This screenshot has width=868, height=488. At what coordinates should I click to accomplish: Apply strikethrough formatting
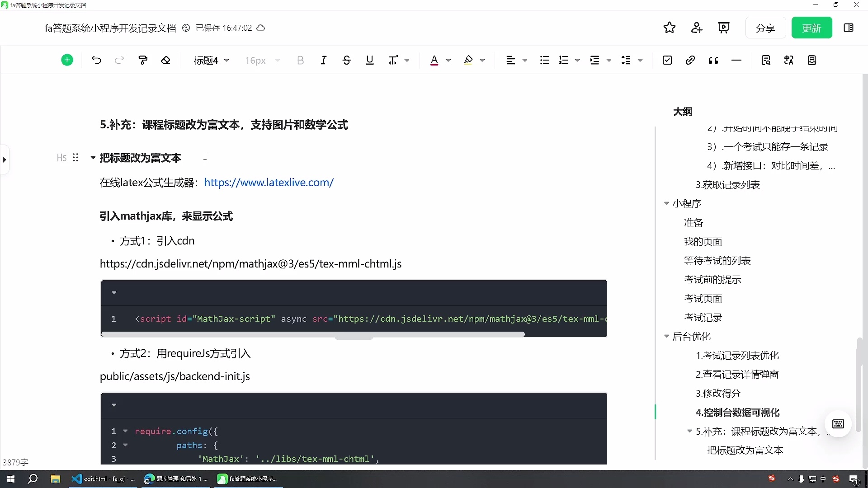pos(347,60)
